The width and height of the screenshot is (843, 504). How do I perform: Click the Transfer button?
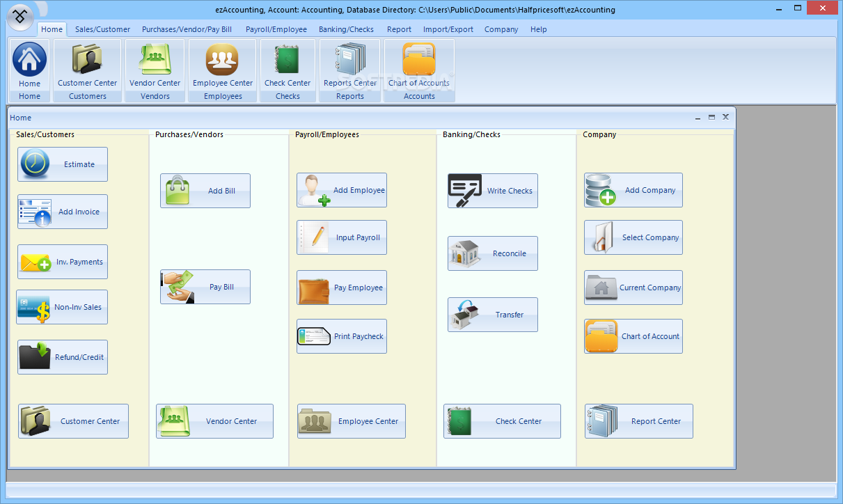[493, 315]
